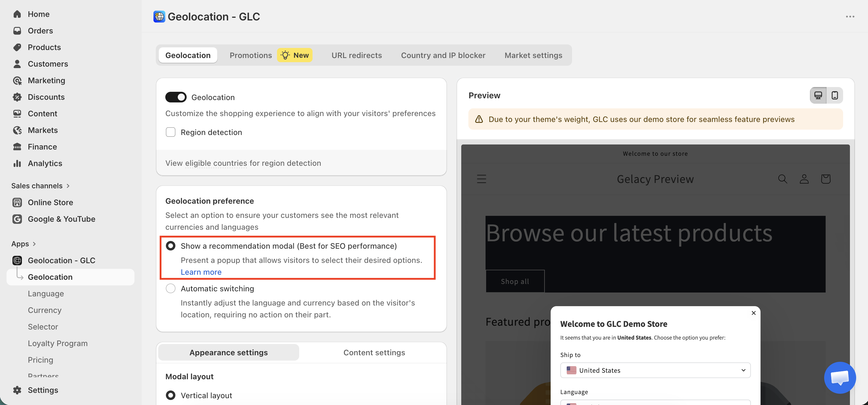
Task: Open Currency submenu item
Action: [x=44, y=310]
